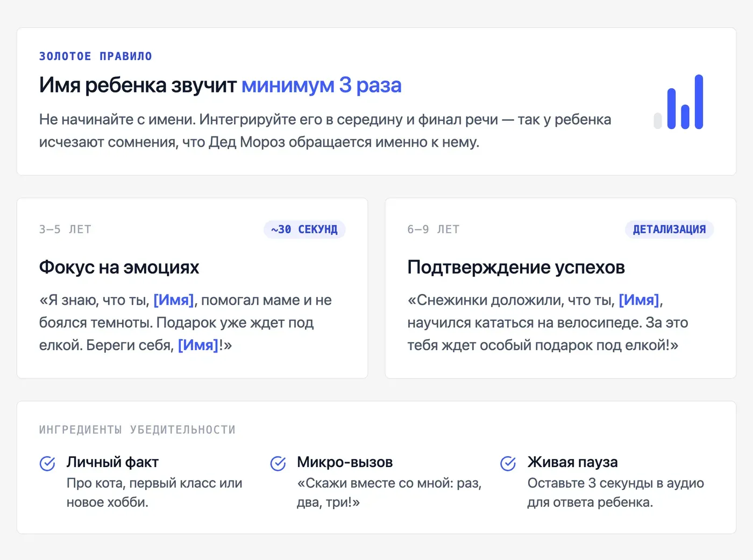Click the quote starting Снежинки доложили

[x=548, y=322]
